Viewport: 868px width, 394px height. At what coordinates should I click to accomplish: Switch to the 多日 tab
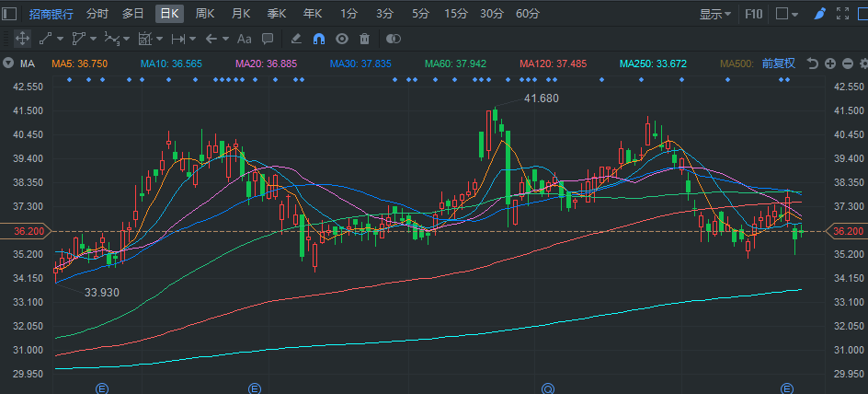tap(132, 14)
